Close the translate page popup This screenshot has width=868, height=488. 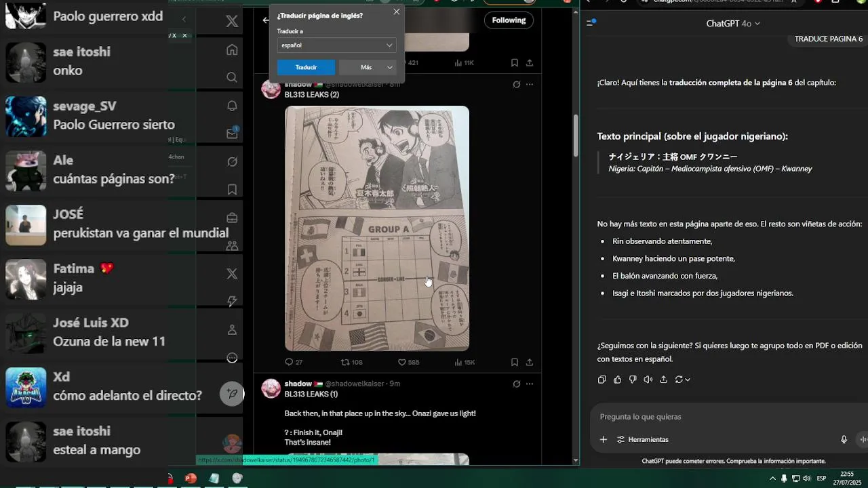(x=397, y=12)
